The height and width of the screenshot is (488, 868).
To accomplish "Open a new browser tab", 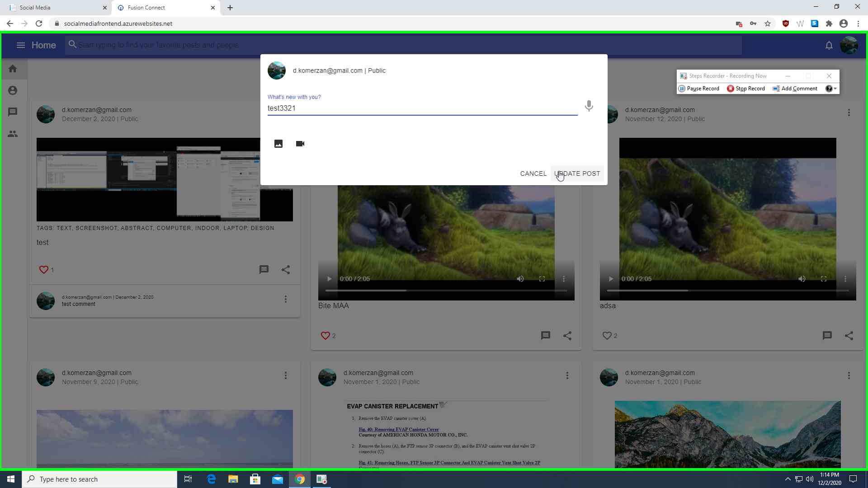I will 230,8.
